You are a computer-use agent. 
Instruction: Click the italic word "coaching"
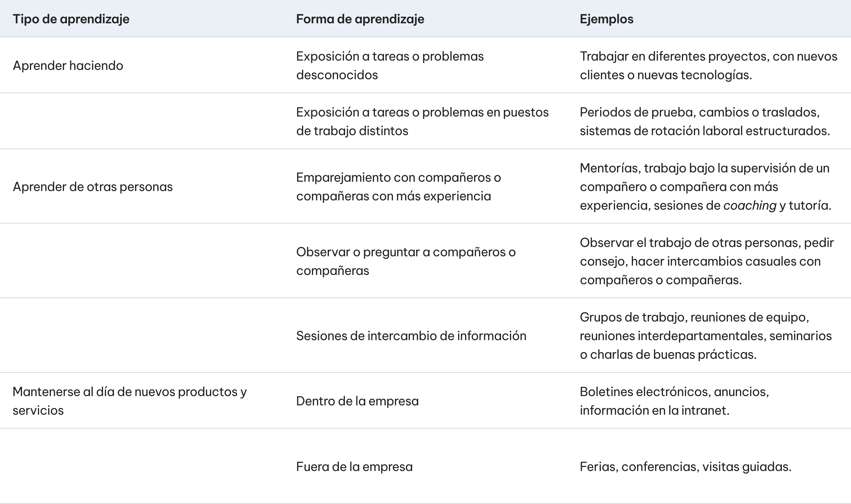[x=750, y=205]
